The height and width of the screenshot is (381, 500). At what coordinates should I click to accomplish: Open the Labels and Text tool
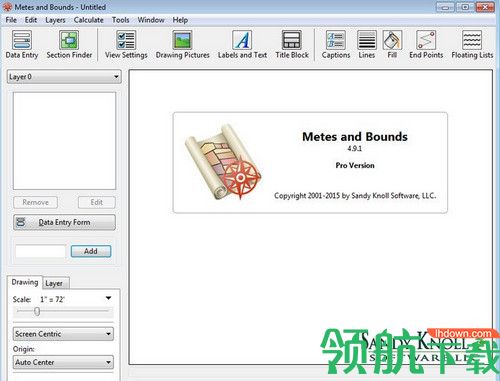coord(242,44)
